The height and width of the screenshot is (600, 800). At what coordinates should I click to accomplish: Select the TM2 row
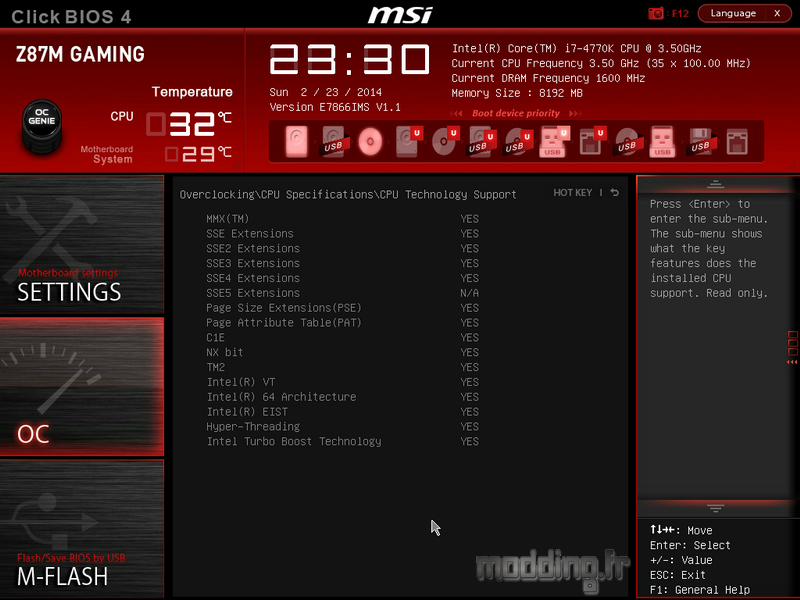(x=342, y=367)
